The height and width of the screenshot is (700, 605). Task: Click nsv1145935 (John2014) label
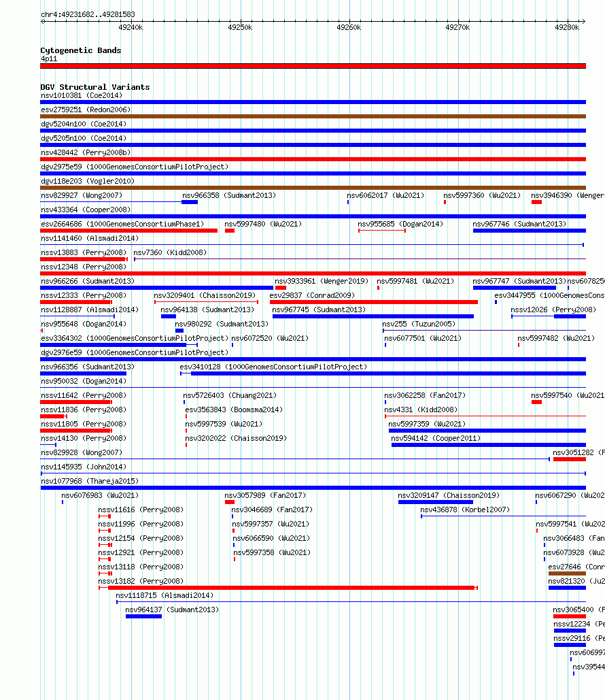(x=84, y=467)
